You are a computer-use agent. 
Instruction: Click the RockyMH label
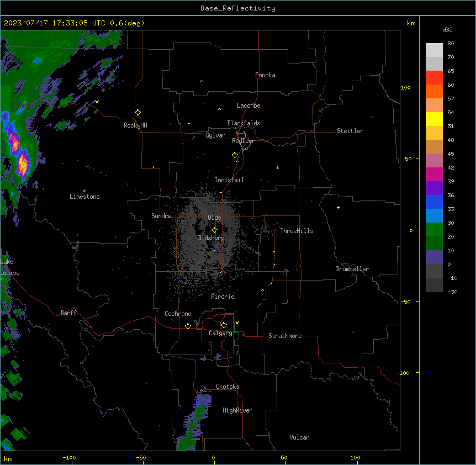(x=135, y=125)
